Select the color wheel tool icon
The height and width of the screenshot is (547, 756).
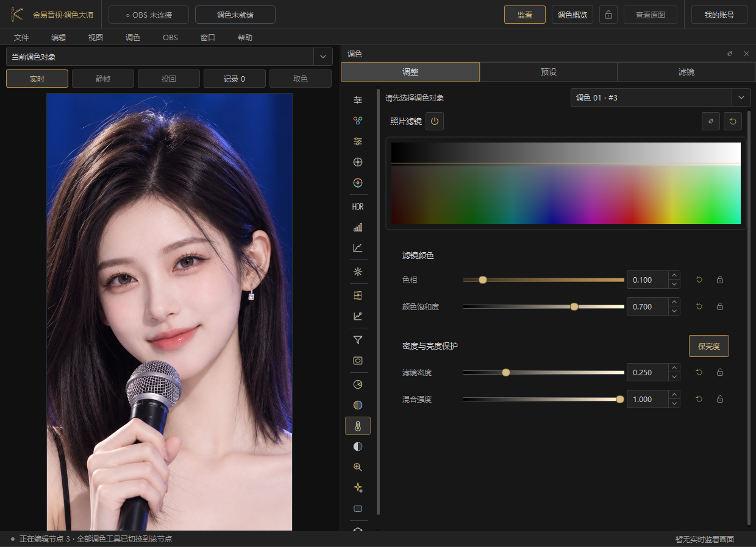[358, 182]
